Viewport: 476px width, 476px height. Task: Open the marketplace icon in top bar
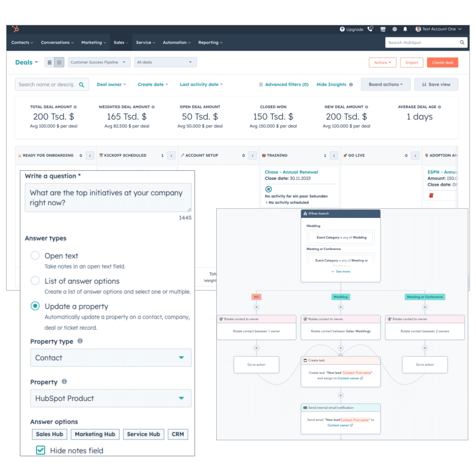pyautogui.click(x=383, y=29)
